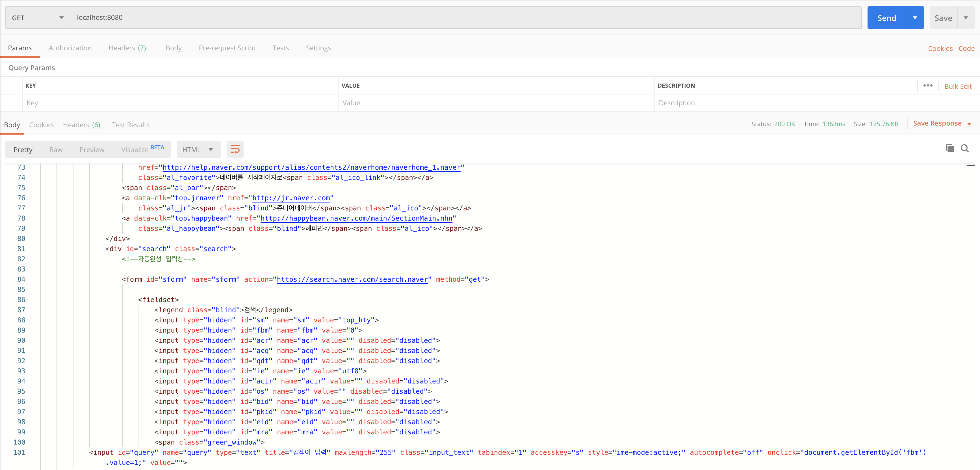Open the Authorization tab
The width and height of the screenshot is (980, 470).
[70, 48]
